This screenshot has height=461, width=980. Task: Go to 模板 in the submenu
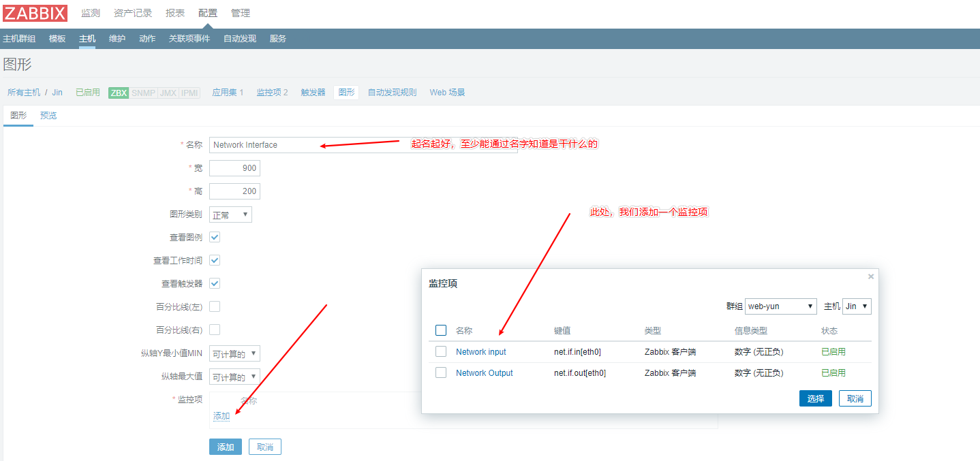pos(57,39)
